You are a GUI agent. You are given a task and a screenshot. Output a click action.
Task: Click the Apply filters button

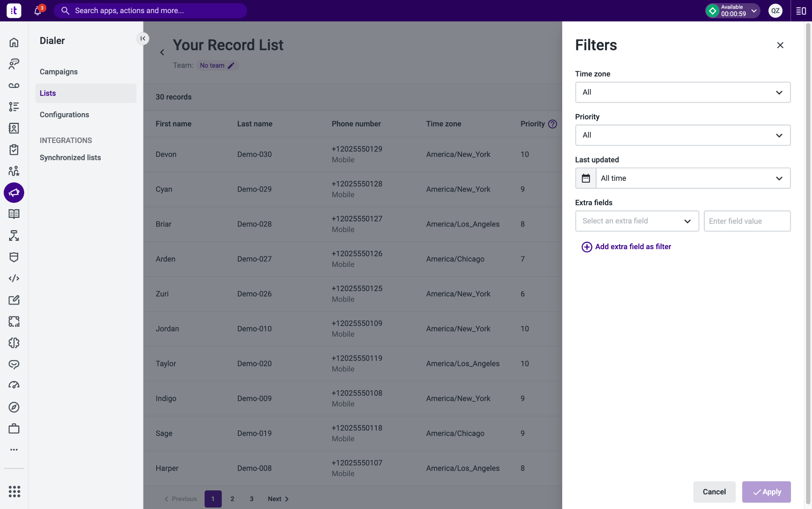point(766,492)
